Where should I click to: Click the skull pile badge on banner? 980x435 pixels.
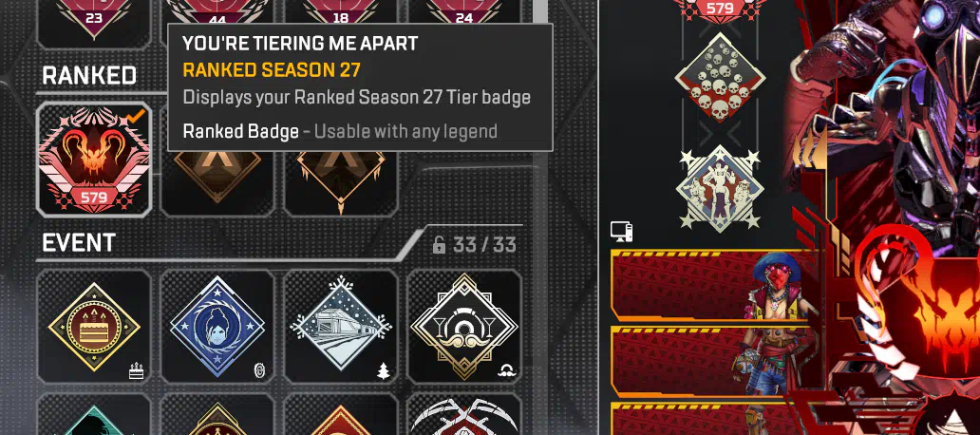point(720,77)
